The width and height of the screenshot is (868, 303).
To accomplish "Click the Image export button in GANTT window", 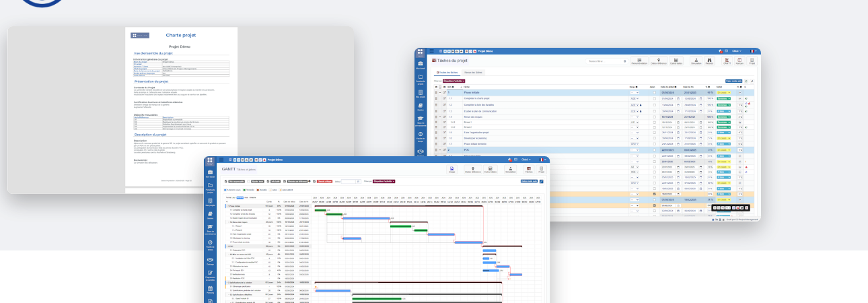I will point(451,170).
